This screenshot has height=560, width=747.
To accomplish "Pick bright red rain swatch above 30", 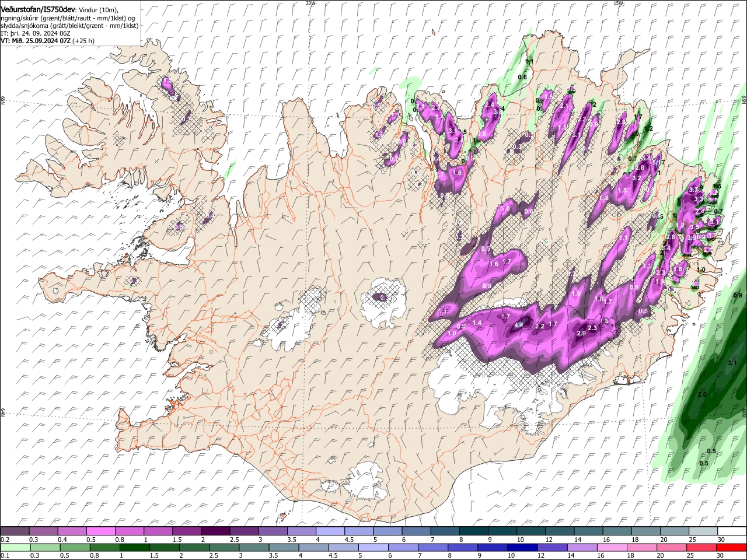I will pyautogui.click(x=731, y=547).
